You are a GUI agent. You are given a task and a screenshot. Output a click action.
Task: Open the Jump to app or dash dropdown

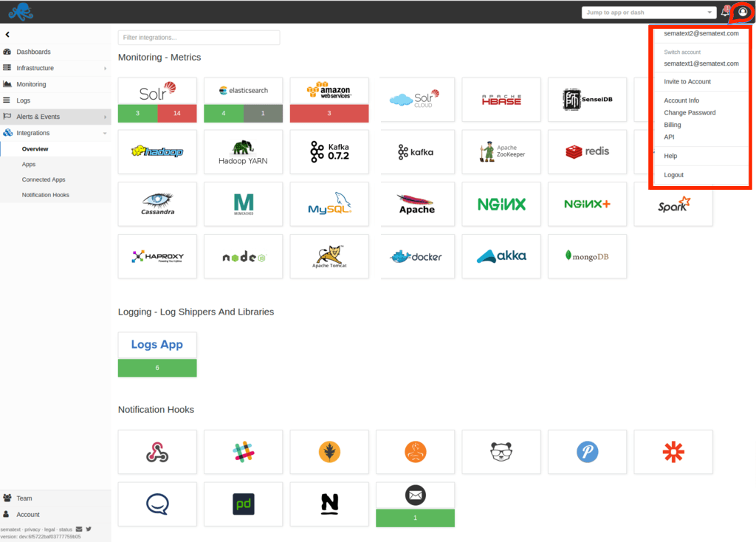648,13
